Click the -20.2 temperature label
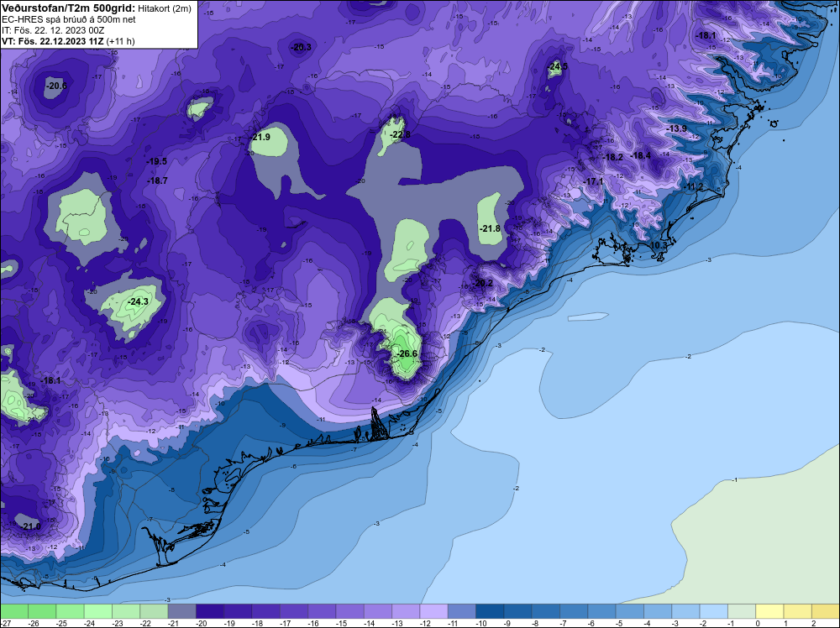This screenshot has height=628, width=840. [483, 283]
